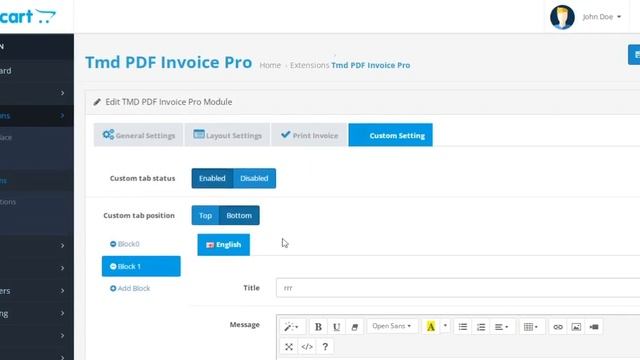Click the Title input field

tap(458, 288)
